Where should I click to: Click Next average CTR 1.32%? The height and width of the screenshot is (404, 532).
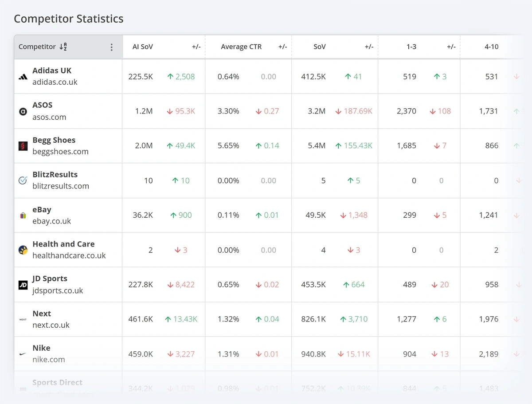pos(228,319)
